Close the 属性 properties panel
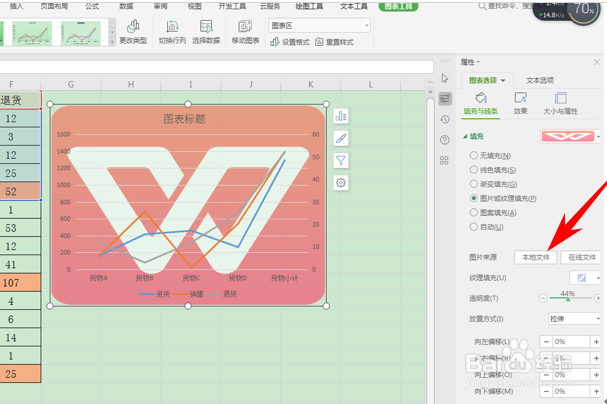This screenshot has width=607, height=404. [597, 62]
